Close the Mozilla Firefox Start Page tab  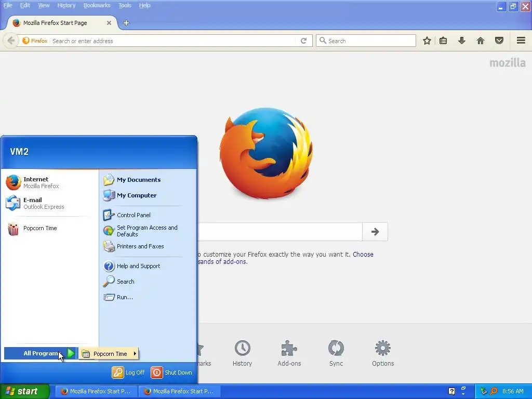[109, 23]
